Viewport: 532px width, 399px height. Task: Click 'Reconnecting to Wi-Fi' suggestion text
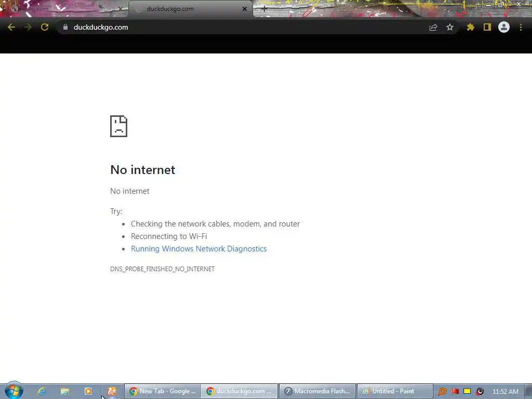[x=169, y=236]
